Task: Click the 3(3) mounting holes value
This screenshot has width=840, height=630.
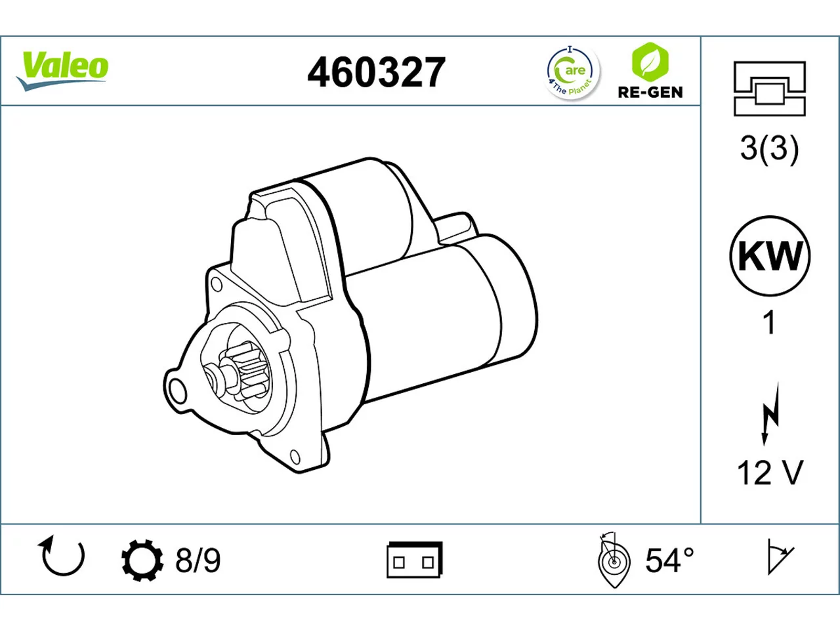Action: click(x=770, y=148)
